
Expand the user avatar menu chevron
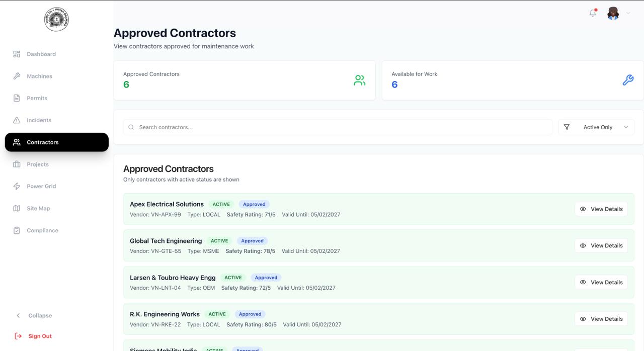point(628,14)
